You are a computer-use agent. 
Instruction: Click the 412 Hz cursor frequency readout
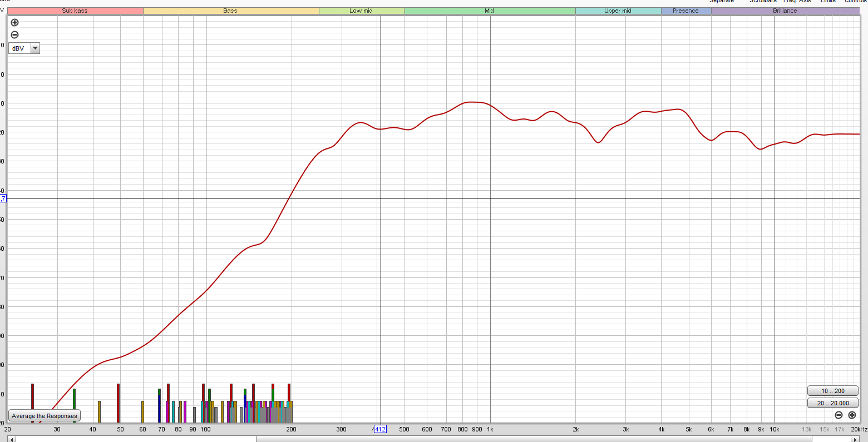[x=379, y=429]
